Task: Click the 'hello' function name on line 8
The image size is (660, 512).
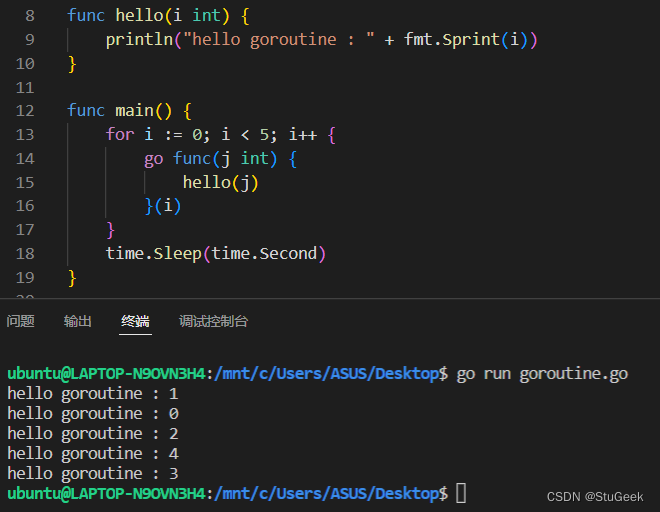Action: click(139, 16)
